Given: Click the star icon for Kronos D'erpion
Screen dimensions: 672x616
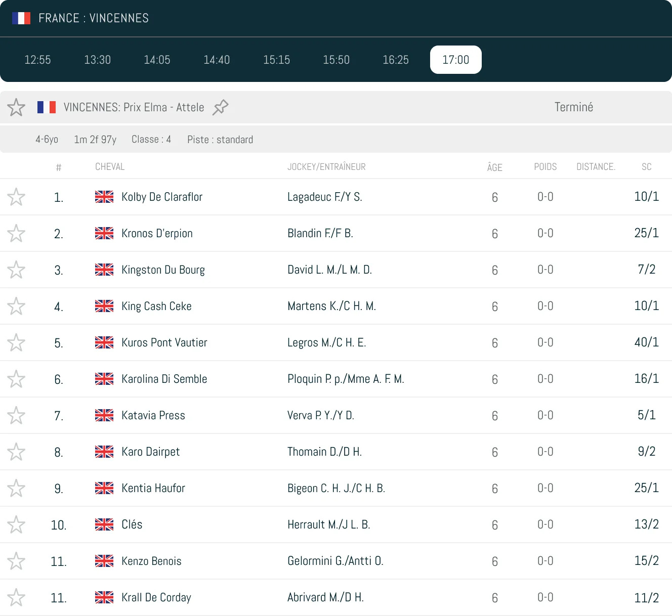Looking at the screenshot, I should 16,233.
